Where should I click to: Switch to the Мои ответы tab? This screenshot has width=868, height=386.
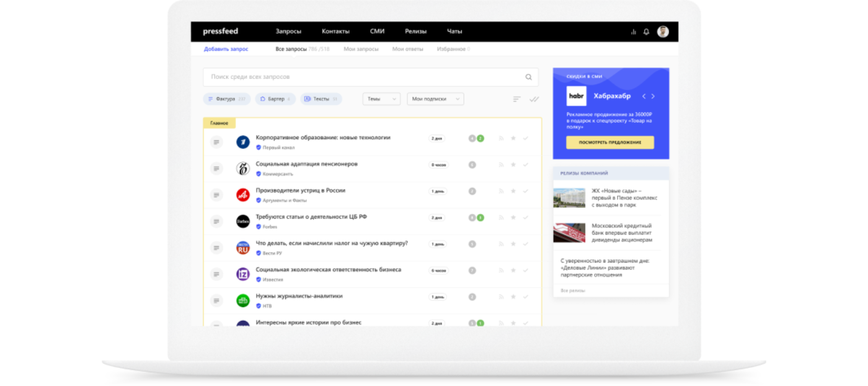point(407,49)
